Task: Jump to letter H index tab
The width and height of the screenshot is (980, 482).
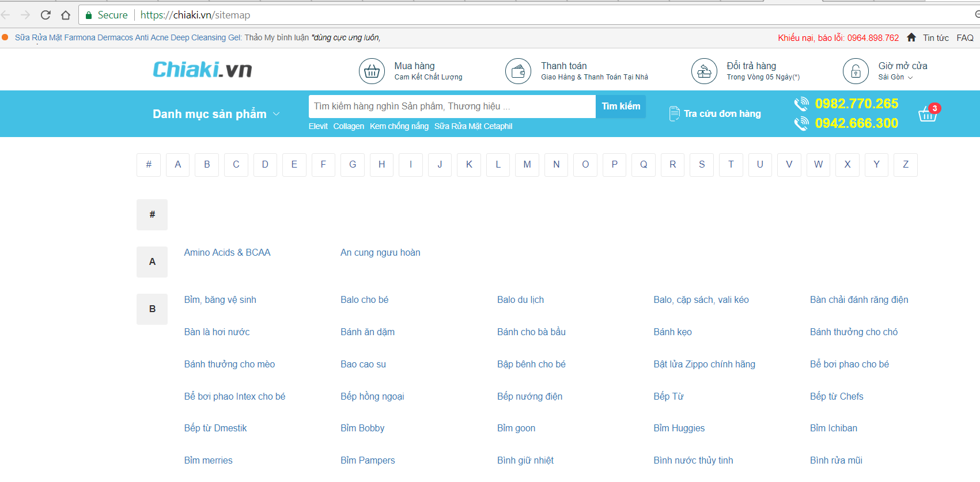Action: (x=382, y=165)
